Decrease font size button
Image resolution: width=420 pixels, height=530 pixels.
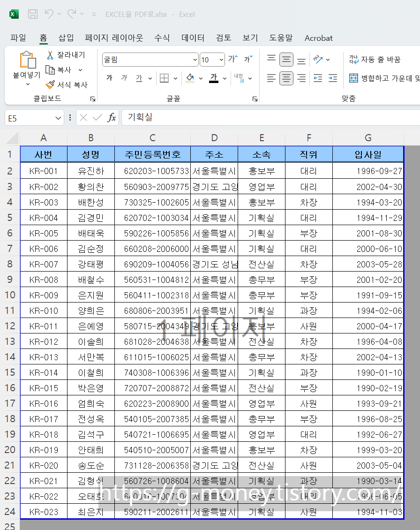pos(248,59)
